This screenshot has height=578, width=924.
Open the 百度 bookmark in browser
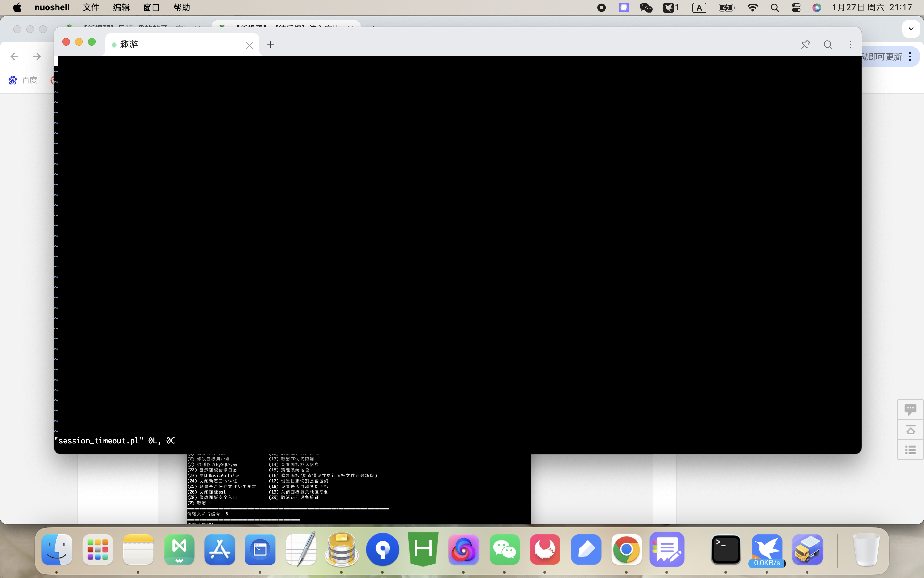coord(23,80)
